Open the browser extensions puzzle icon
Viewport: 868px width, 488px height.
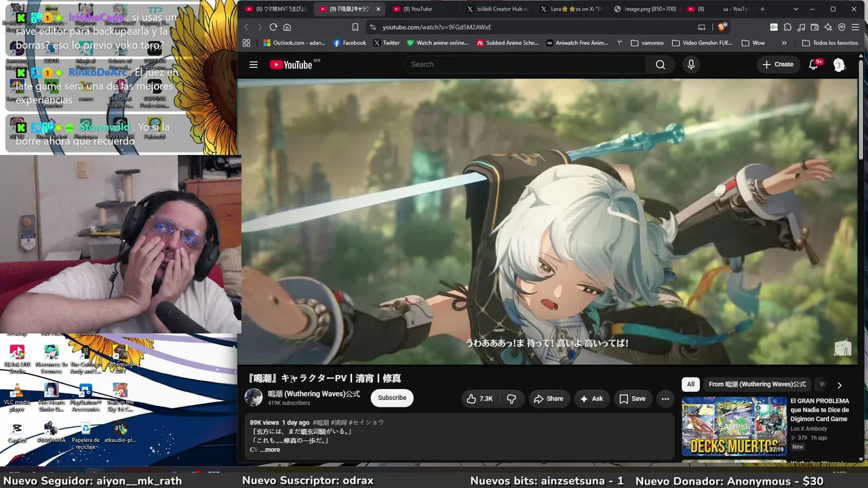(x=787, y=27)
